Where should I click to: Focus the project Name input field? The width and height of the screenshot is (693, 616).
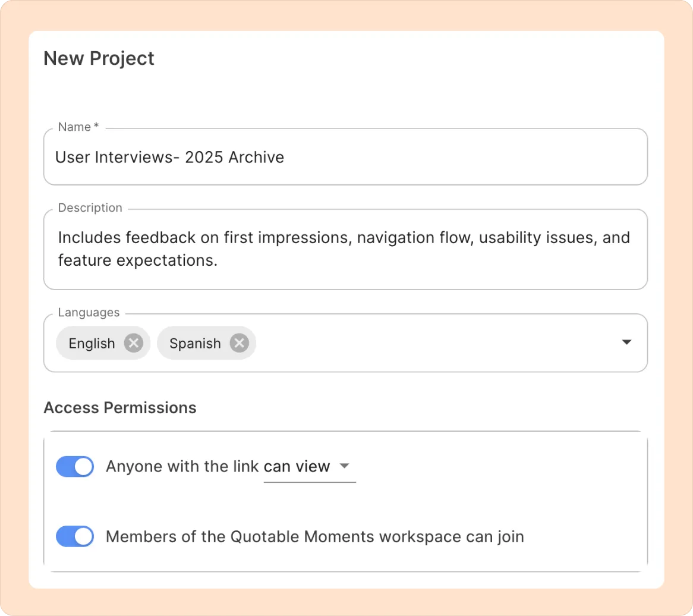coord(345,158)
